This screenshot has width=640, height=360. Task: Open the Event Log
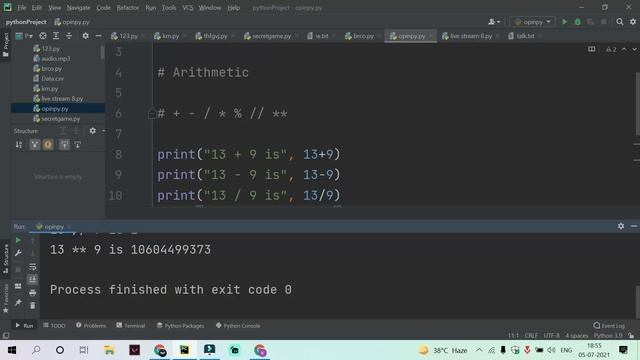pos(609,325)
